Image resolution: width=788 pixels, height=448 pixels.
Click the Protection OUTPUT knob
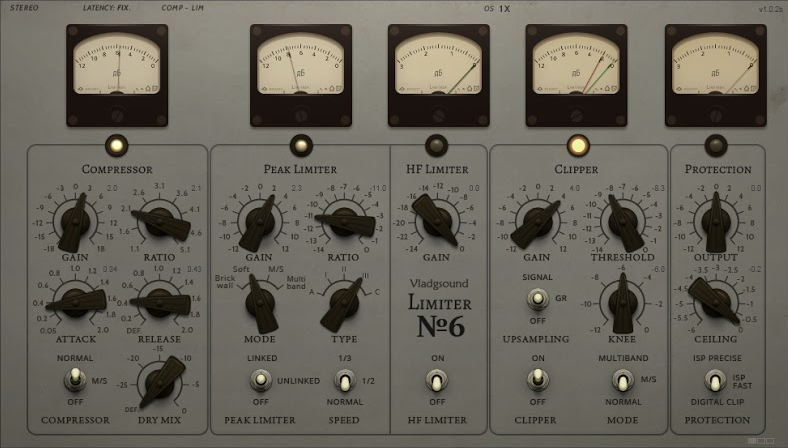[x=716, y=222]
